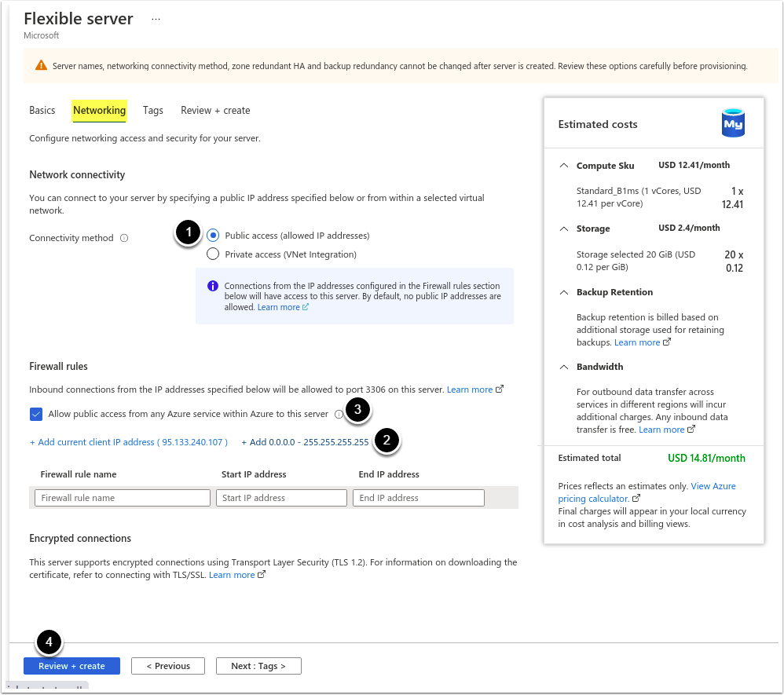Click the MySQL database icon in Estimated costs
The width and height of the screenshot is (784, 695).
coord(732,124)
